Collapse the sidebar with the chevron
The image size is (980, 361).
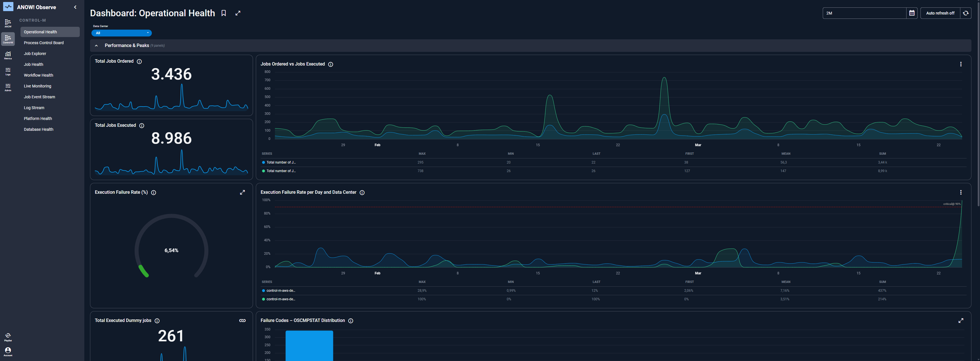click(75, 7)
